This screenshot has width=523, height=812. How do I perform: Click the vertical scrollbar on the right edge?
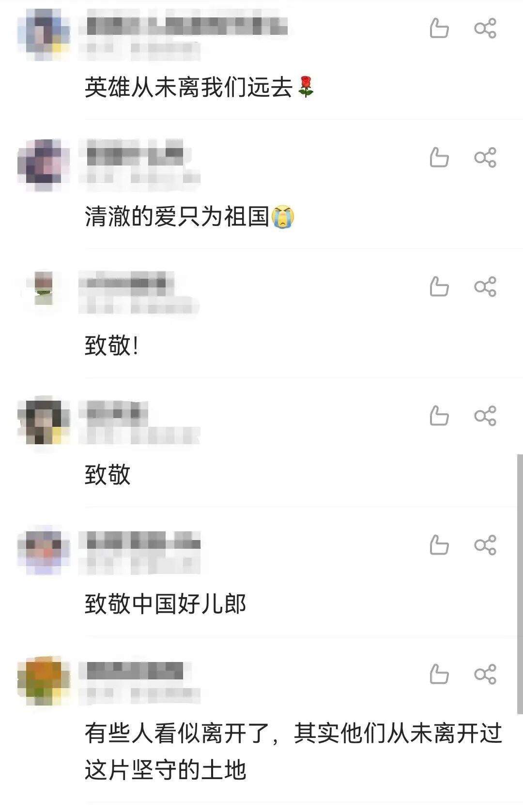[x=520, y=584]
